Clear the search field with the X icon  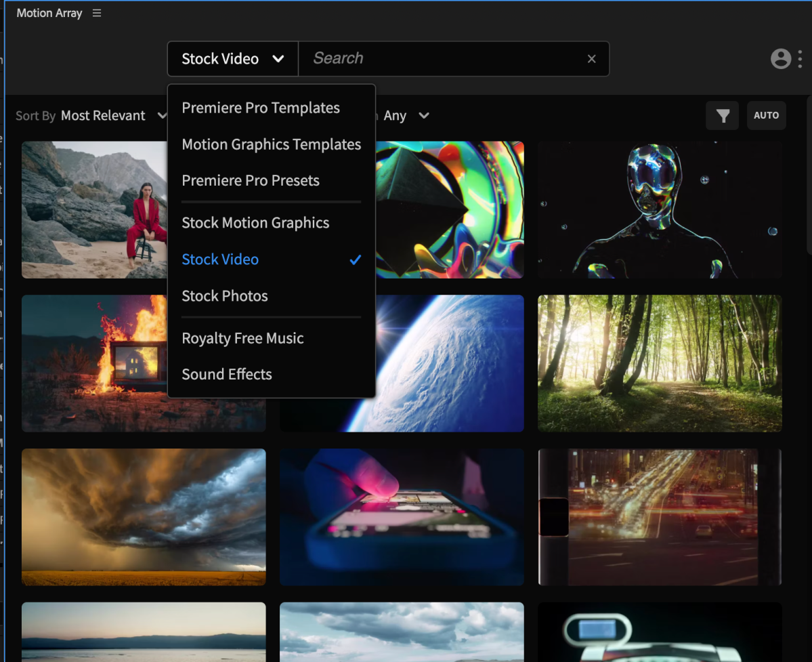click(x=591, y=59)
